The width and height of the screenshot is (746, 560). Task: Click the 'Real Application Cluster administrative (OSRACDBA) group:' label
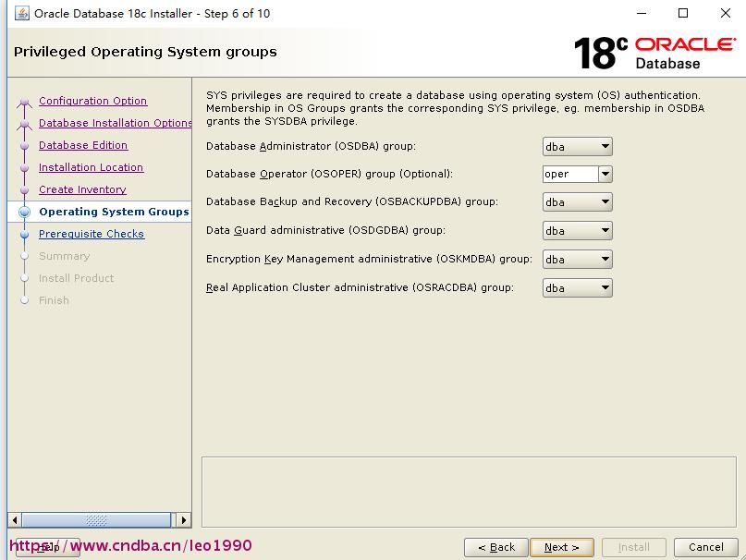[360, 287]
